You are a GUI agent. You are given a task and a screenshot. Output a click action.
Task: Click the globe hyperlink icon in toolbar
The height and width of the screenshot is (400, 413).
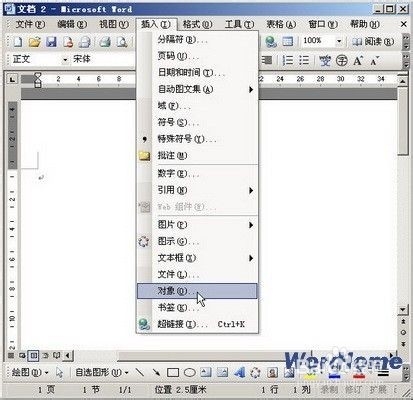click(x=271, y=42)
